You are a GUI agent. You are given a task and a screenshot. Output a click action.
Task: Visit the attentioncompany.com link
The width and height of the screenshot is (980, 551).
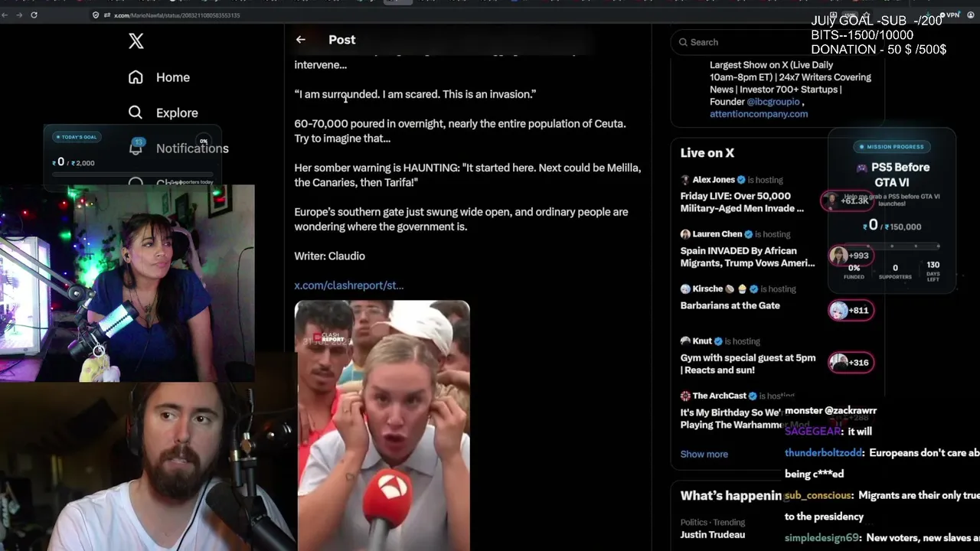coord(759,114)
